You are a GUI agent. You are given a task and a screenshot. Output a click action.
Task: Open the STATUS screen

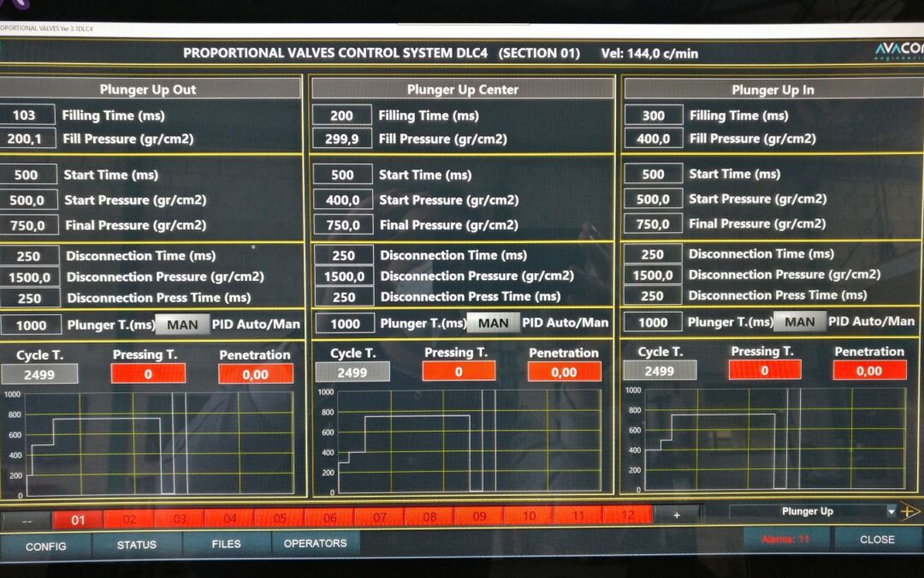coord(137,545)
